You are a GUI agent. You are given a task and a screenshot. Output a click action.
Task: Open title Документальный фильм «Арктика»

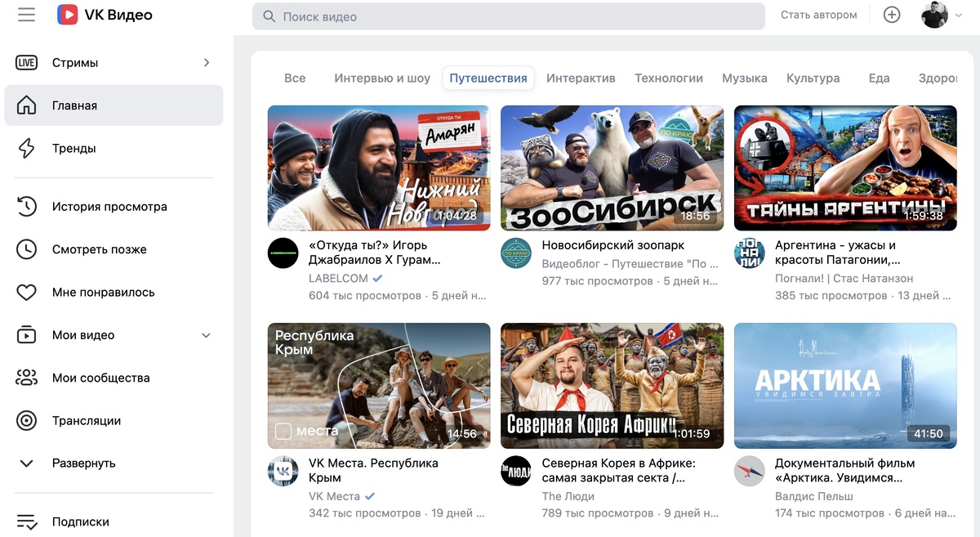click(844, 470)
